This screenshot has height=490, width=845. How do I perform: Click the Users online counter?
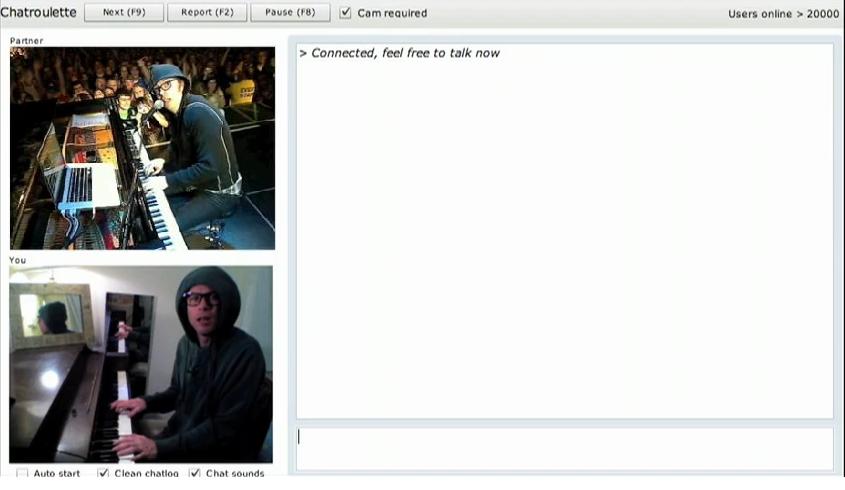784,14
